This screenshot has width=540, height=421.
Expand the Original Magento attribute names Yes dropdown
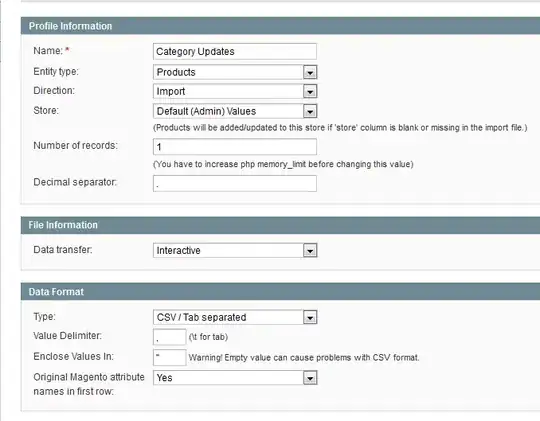click(x=235, y=378)
